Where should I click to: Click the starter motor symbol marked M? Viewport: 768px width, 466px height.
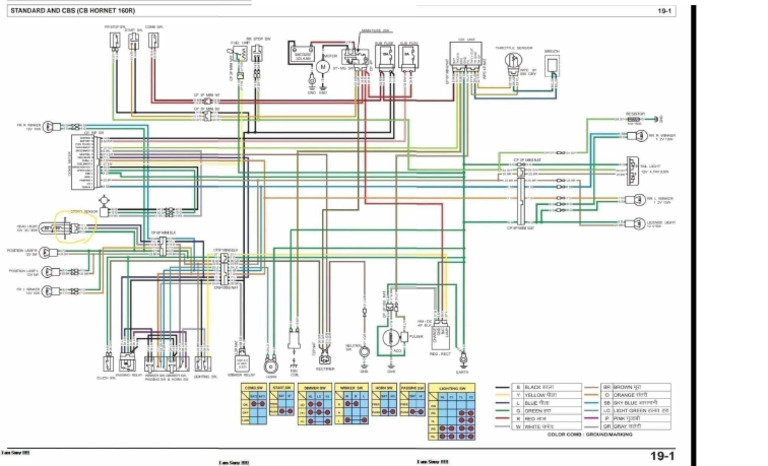pyautogui.click(x=322, y=67)
